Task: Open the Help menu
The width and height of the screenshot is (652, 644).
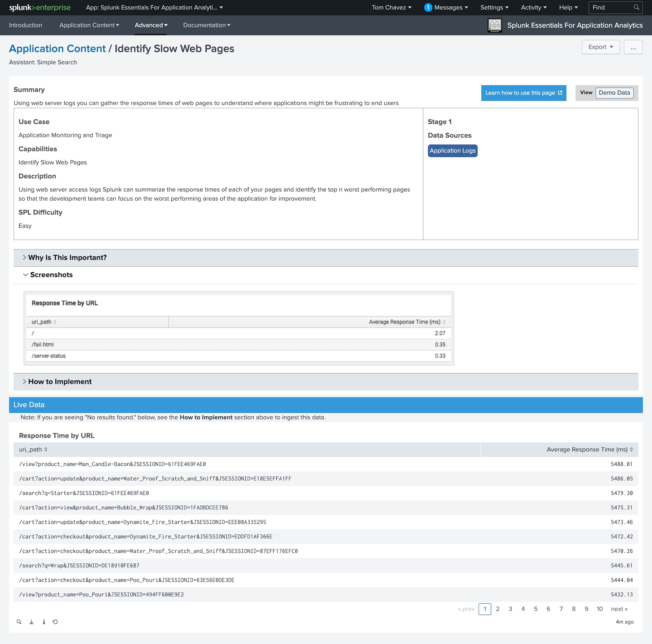Action: 568,7
